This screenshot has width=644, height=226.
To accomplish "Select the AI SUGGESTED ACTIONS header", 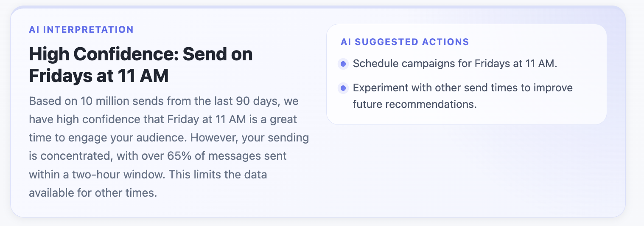I will pyautogui.click(x=405, y=42).
